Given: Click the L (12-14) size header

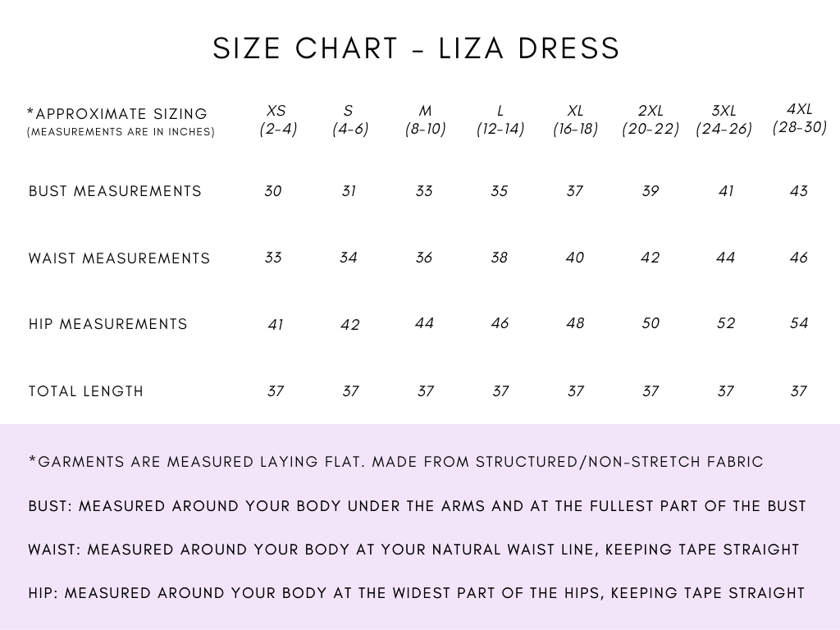Looking at the screenshot, I should pos(500,120).
